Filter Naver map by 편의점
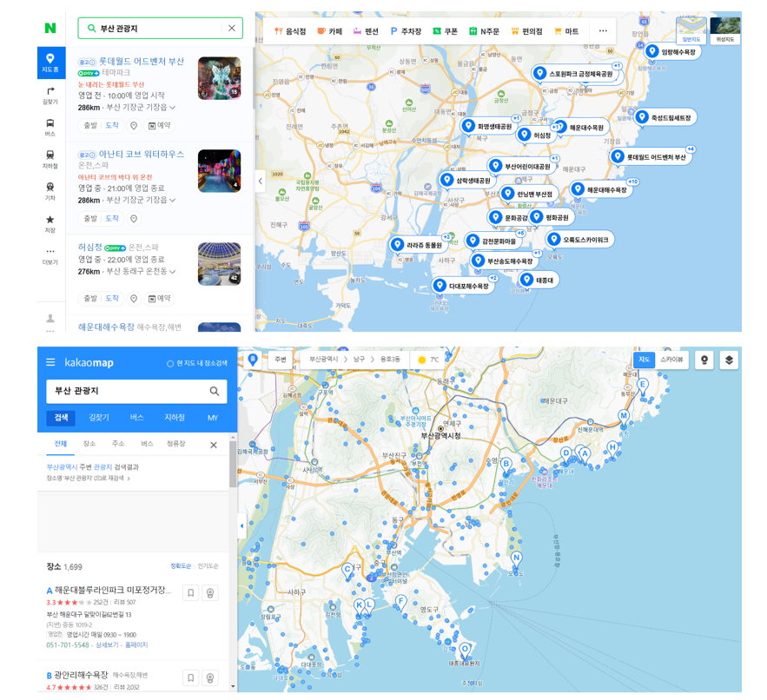Screen dimensions: 767x700 pos(526,31)
